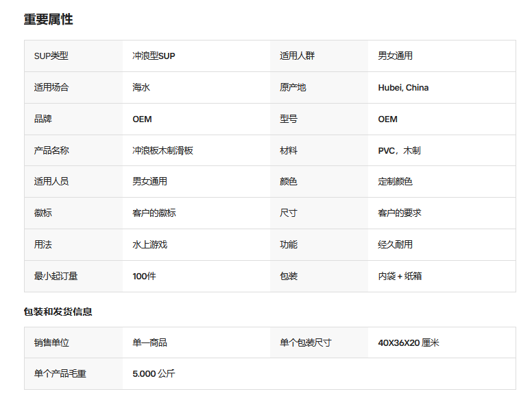Select the Hubei, China value

[x=403, y=88]
